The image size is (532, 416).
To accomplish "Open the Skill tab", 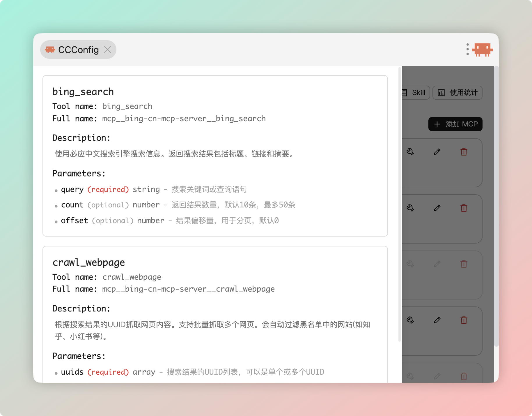I will 416,93.
